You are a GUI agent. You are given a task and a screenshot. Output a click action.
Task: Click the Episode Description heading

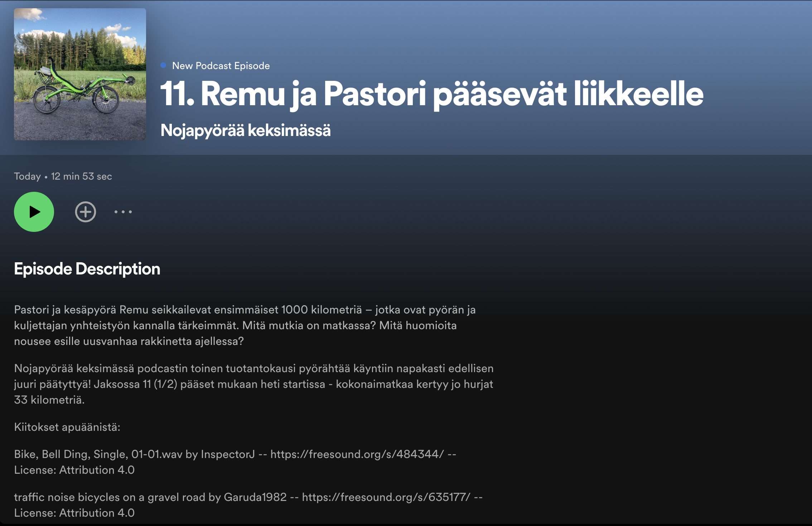tap(87, 269)
